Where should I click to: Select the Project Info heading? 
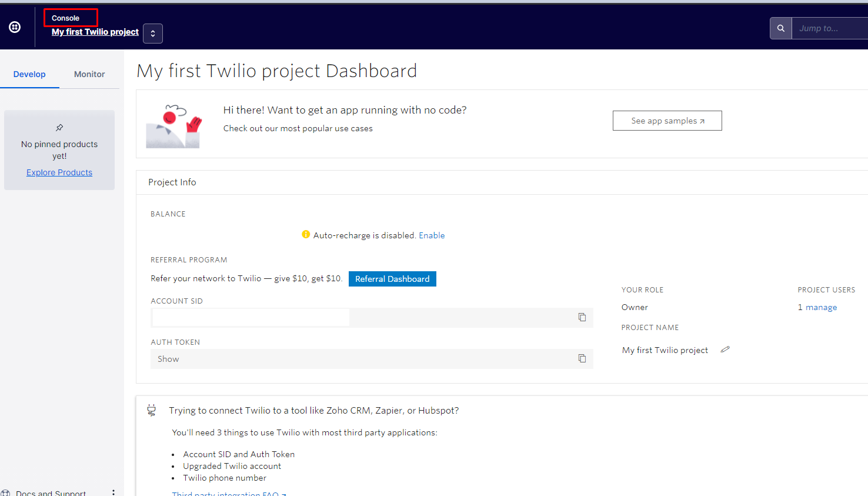pos(172,182)
